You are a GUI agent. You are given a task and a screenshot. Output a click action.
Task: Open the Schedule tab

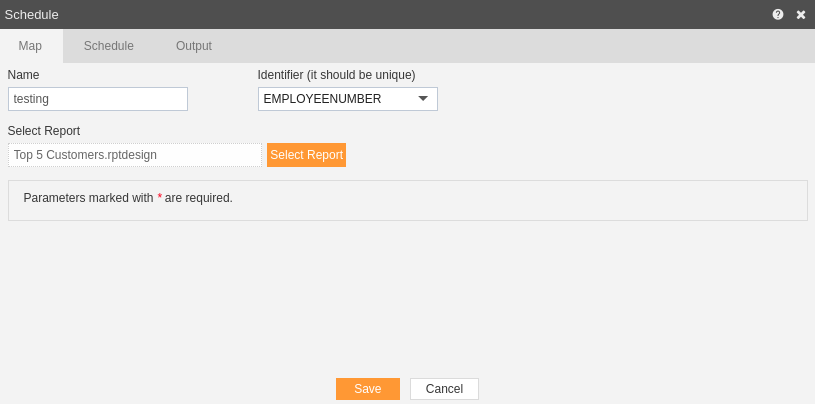click(109, 46)
